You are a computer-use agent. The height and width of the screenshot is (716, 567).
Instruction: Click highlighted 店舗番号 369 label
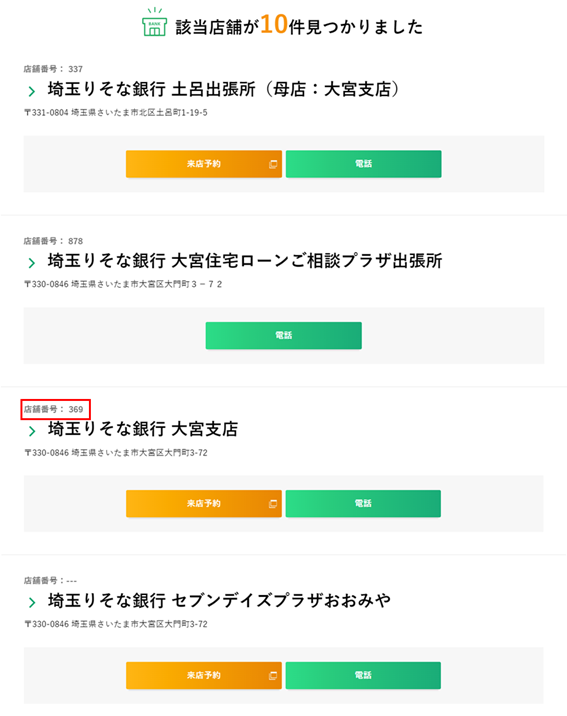(55, 409)
